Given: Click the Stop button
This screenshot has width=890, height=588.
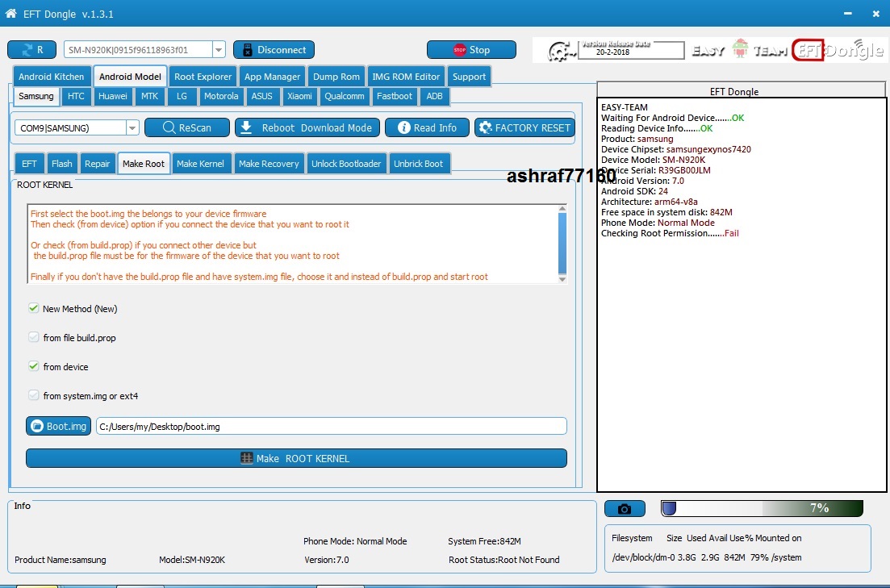Looking at the screenshot, I should pos(471,50).
